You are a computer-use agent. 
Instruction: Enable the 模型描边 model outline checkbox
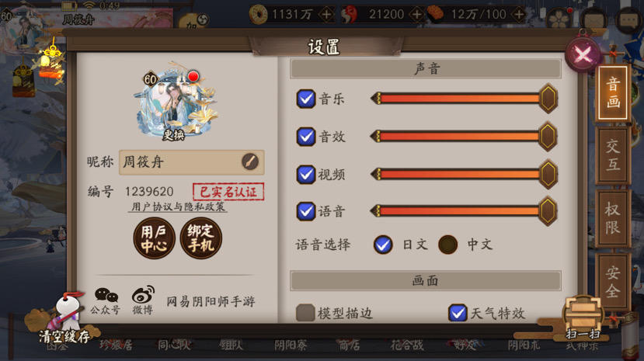click(305, 313)
